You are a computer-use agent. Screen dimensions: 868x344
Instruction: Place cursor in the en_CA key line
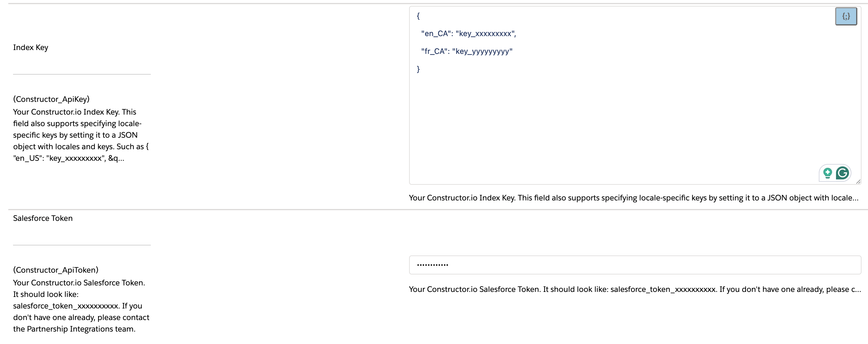[x=468, y=33]
